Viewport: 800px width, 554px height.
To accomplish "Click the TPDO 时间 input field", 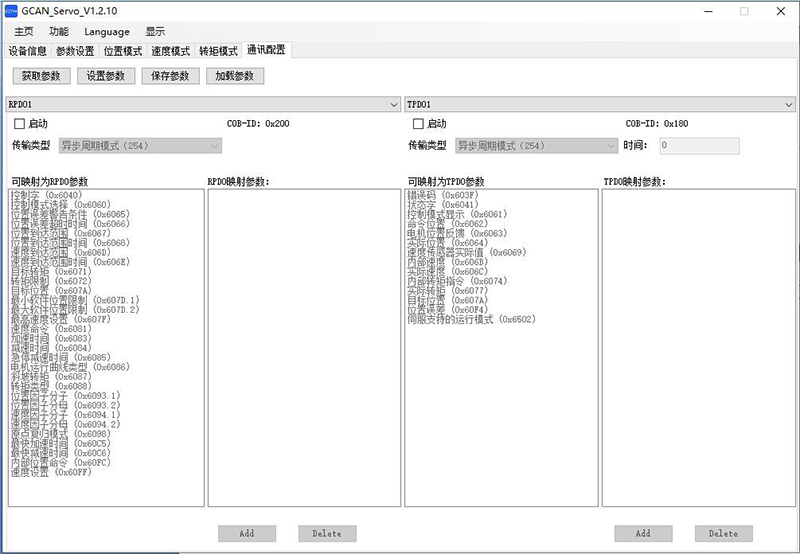I will tap(697, 146).
